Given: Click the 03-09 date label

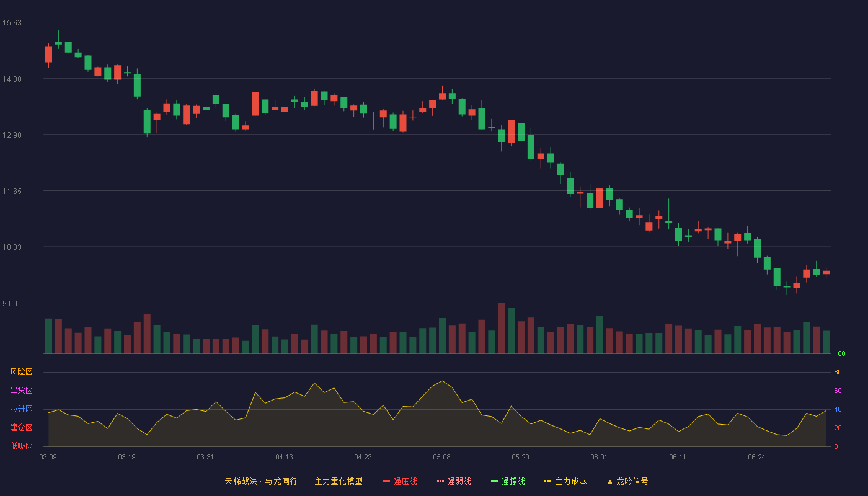Looking at the screenshot, I should point(48,457).
